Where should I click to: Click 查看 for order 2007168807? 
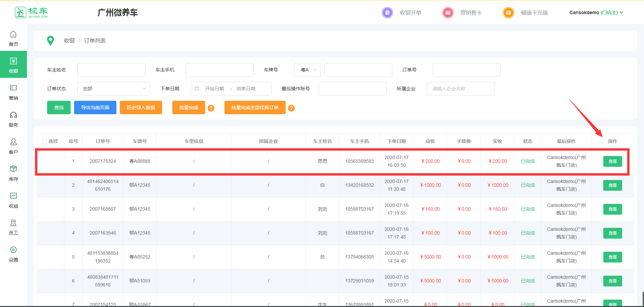coord(612,209)
